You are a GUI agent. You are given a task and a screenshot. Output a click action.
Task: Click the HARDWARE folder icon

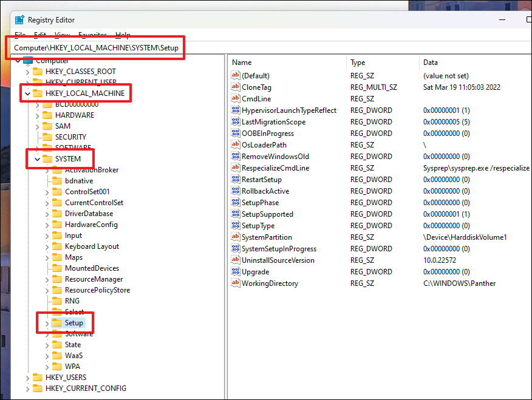click(x=47, y=115)
